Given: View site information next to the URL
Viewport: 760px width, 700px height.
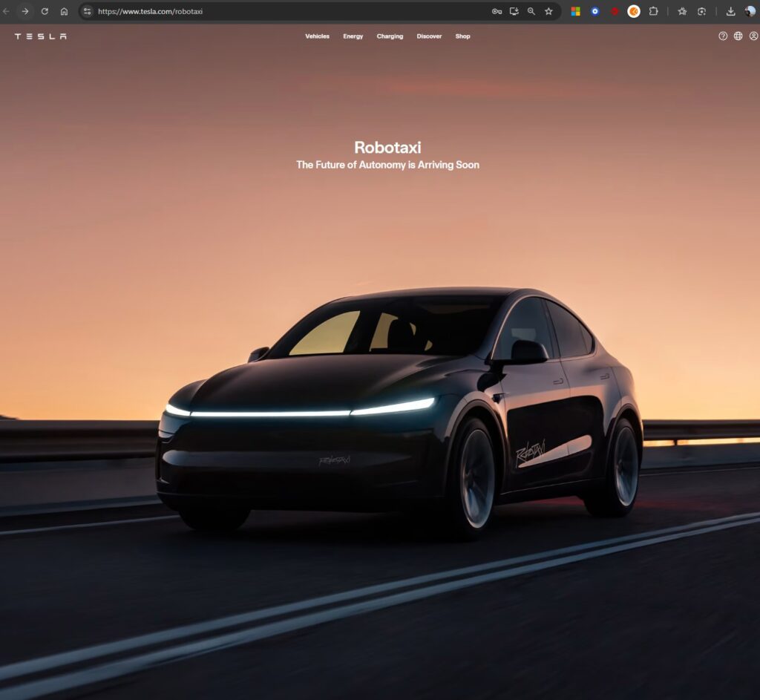Looking at the screenshot, I should [x=88, y=11].
